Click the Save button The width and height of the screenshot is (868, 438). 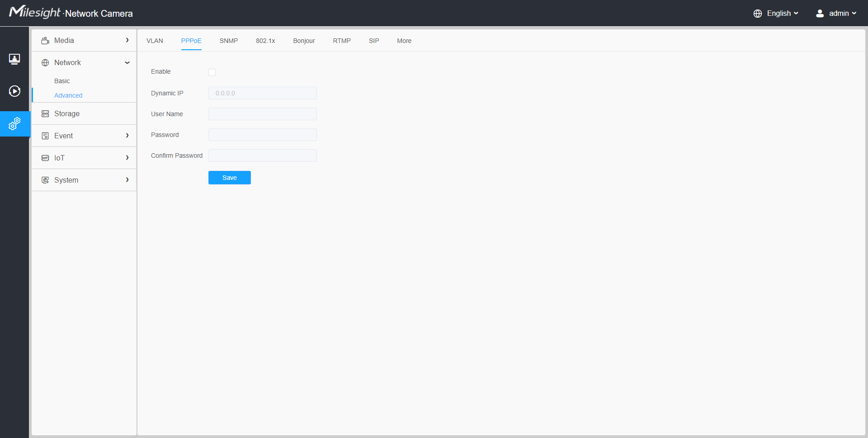point(229,178)
